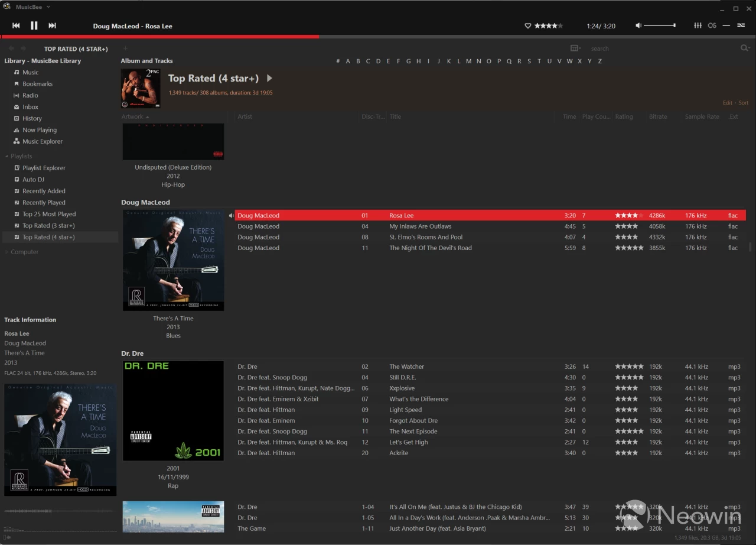Sort by Rating column header
This screenshot has height=545, width=756.
coord(624,116)
